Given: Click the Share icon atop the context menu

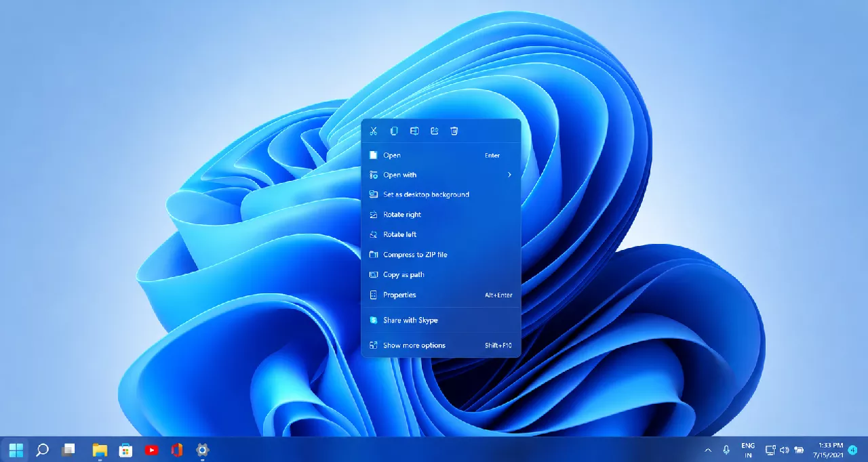Looking at the screenshot, I should [435, 131].
